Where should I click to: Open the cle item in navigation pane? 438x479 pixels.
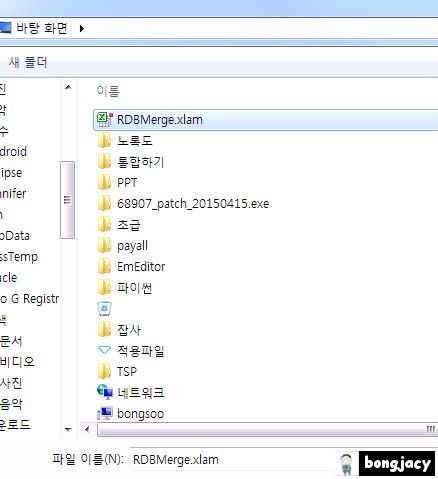point(8,278)
